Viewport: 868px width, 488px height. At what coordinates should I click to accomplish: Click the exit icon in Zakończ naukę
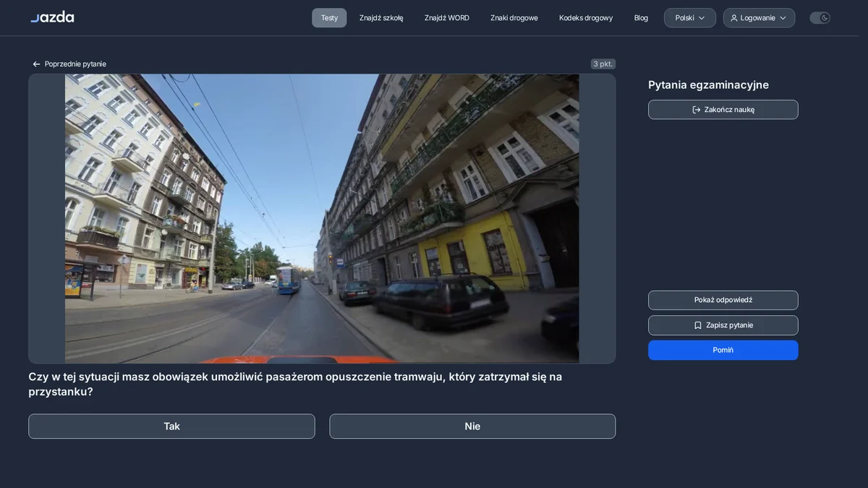pyautogui.click(x=697, y=110)
